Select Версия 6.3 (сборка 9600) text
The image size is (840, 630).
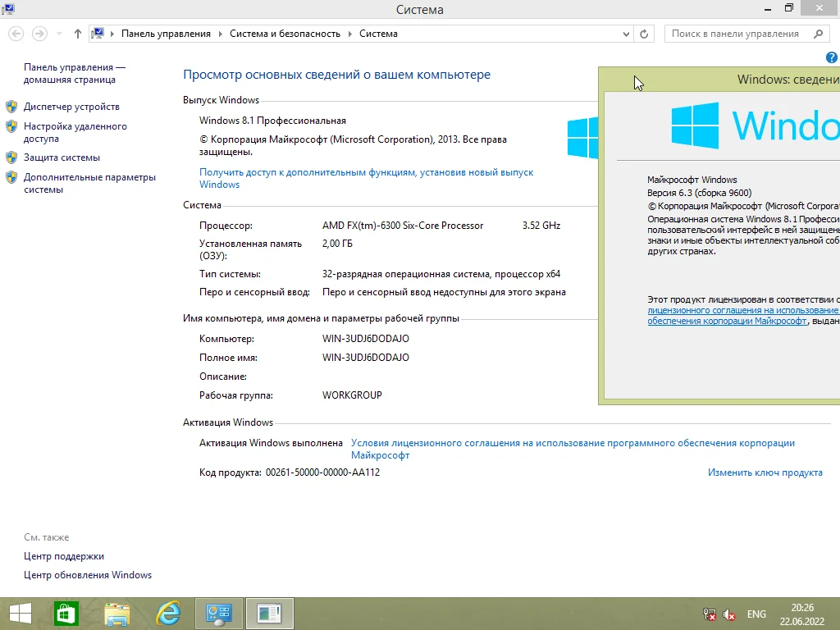tap(699, 193)
